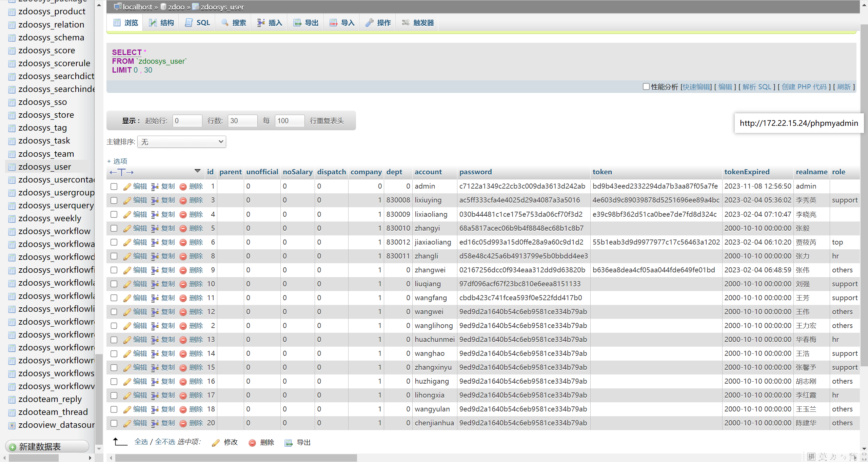Open the 主键排序 sort dropdown
868x462 pixels.
coord(182,142)
